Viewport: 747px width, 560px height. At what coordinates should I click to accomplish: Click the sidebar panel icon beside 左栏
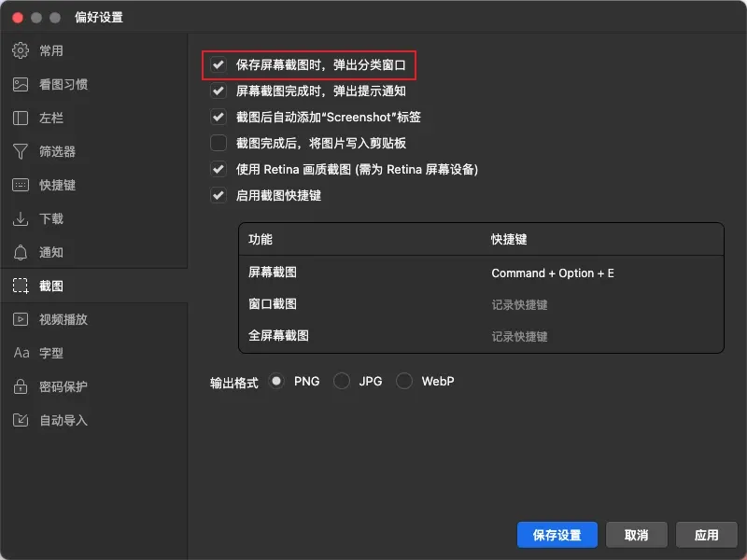(20, 118)
